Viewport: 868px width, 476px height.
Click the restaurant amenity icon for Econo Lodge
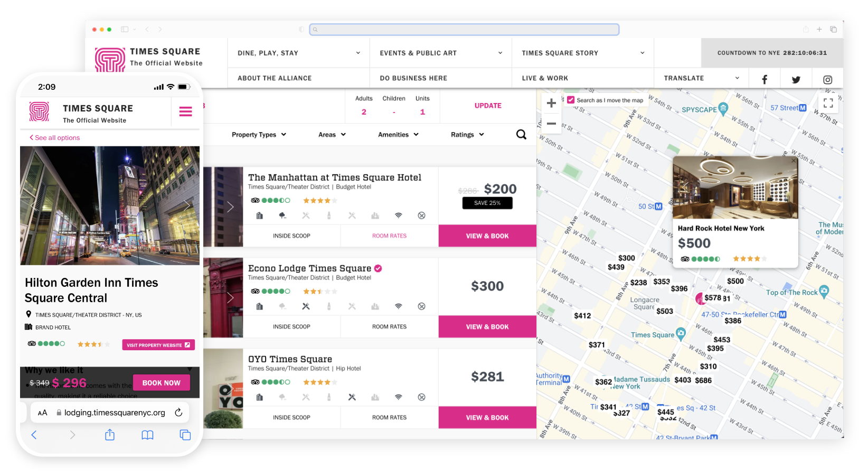pyautogui.click(x=306, y=306)
